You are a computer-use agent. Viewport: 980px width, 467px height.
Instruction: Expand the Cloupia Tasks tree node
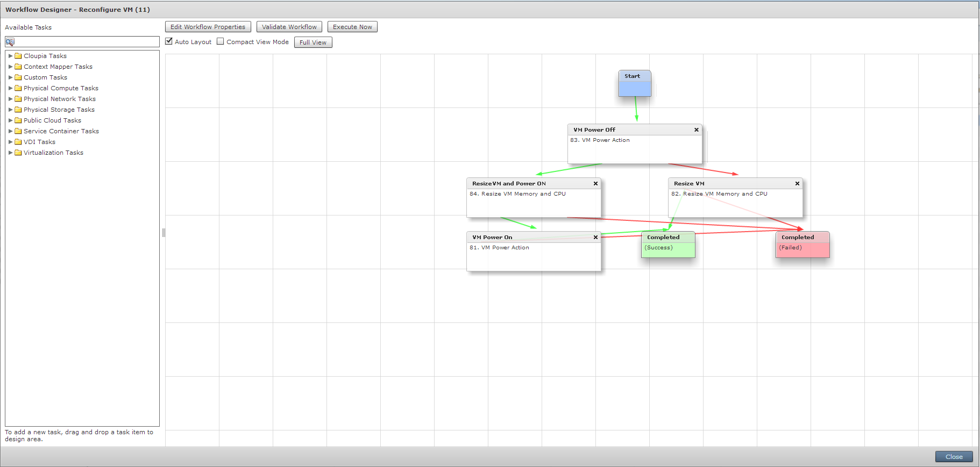[10, 56]
